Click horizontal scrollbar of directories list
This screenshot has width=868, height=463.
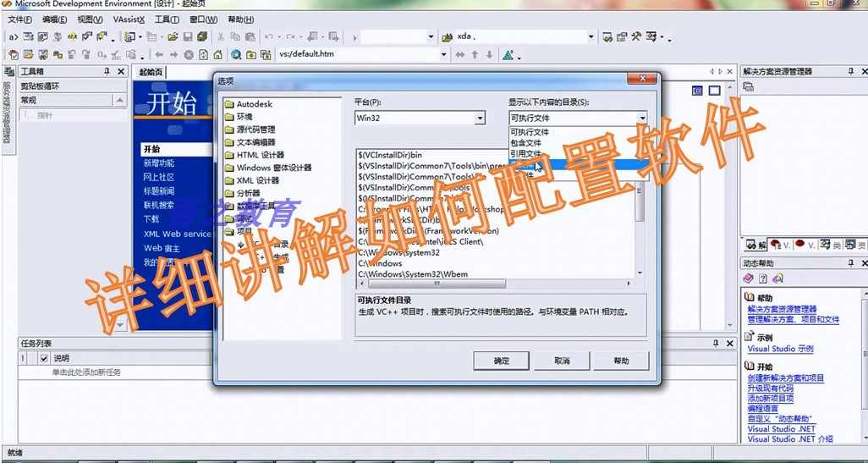click(x=495, y=284)
